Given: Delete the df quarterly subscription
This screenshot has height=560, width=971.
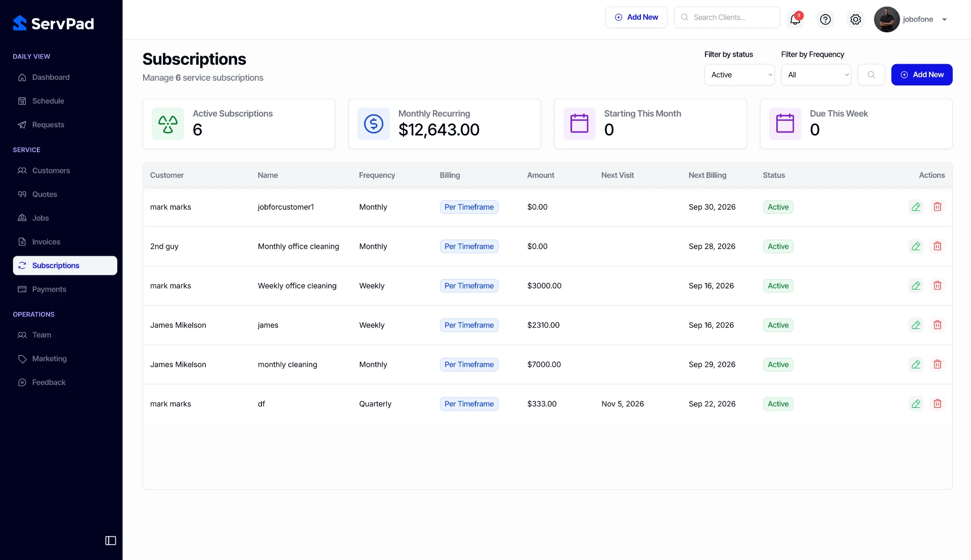Looking at the screenshot, I should point(937,404).
